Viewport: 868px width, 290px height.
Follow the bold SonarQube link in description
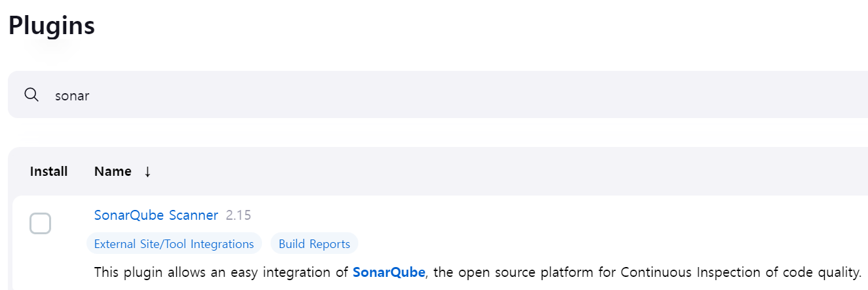[389, 272]
